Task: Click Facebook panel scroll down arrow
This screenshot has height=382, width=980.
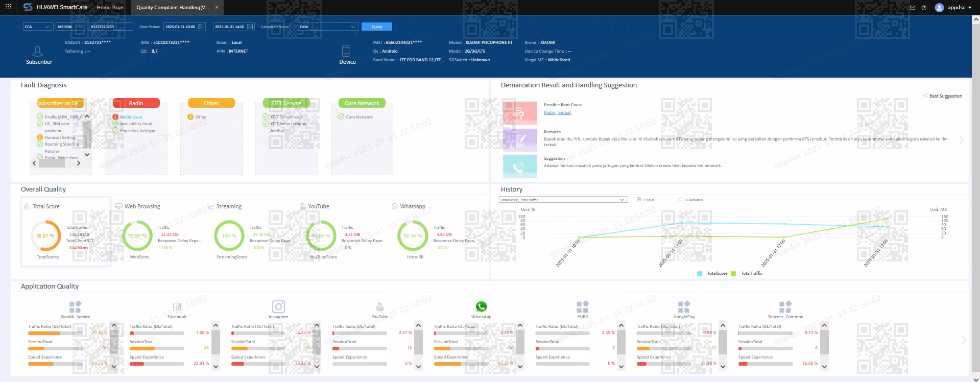Action: click(216, 366)
